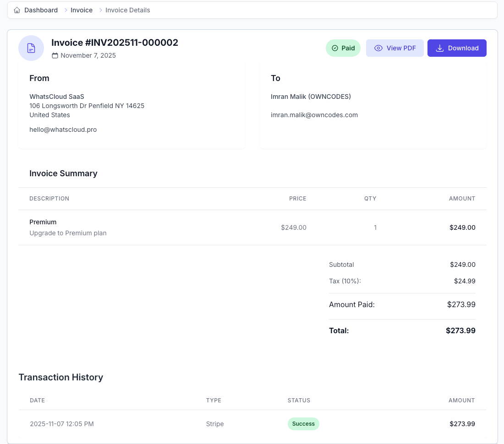Open the Dashboard breadcrumb link
The height and width of the screenshot is (444, 504).
coord(41,10)
